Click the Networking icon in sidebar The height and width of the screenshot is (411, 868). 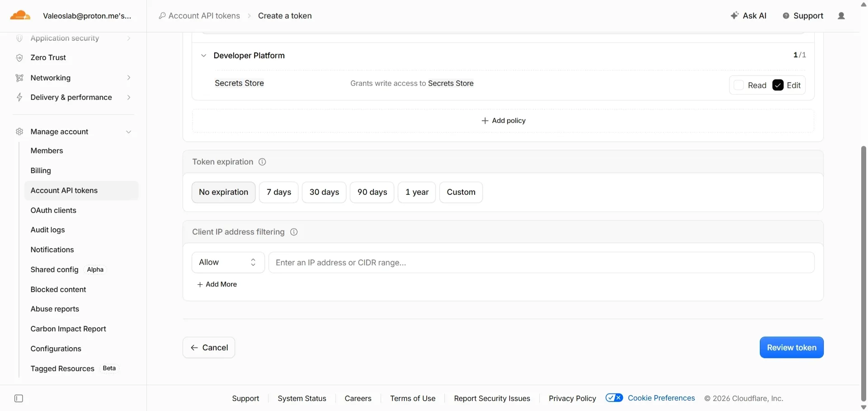(x=19, y=78)
